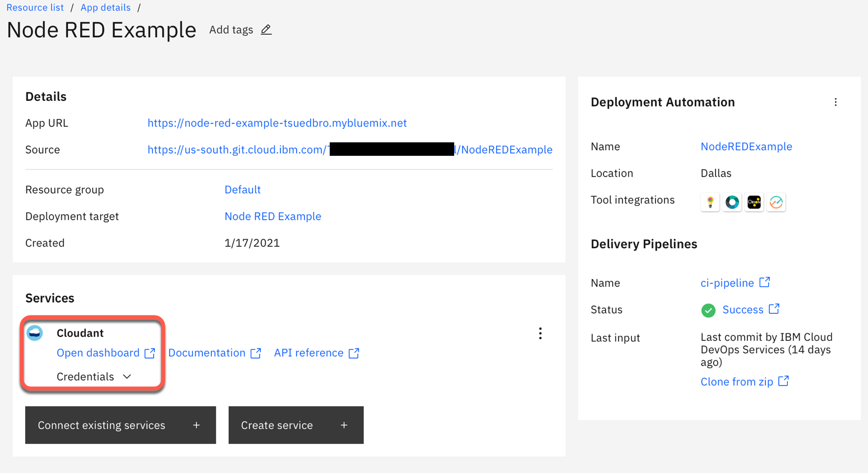Click Create service button
868x473 pixels.
296,425
